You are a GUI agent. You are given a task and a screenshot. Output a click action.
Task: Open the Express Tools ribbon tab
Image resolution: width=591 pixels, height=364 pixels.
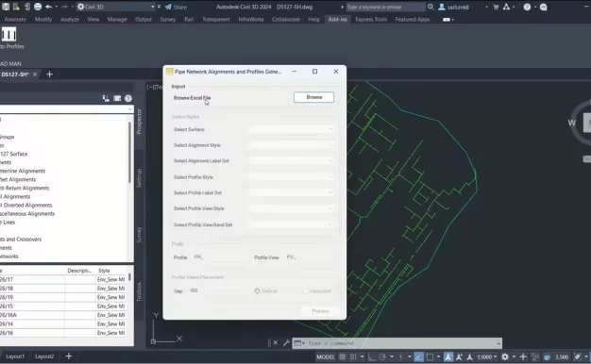pos(371,19)
